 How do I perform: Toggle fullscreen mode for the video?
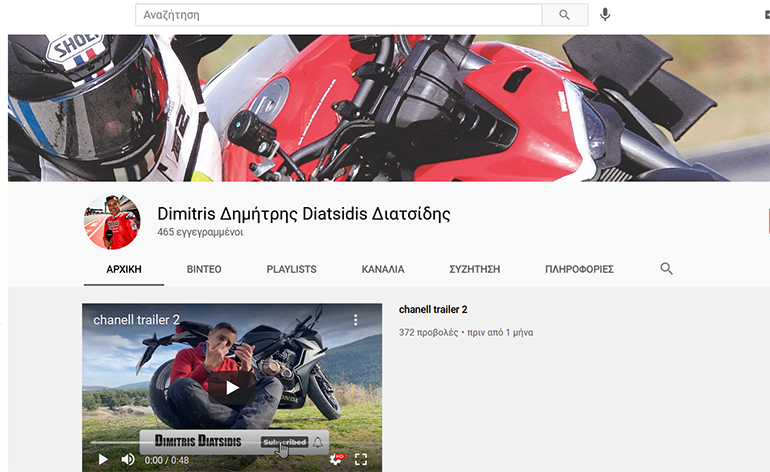coord(361,459)
